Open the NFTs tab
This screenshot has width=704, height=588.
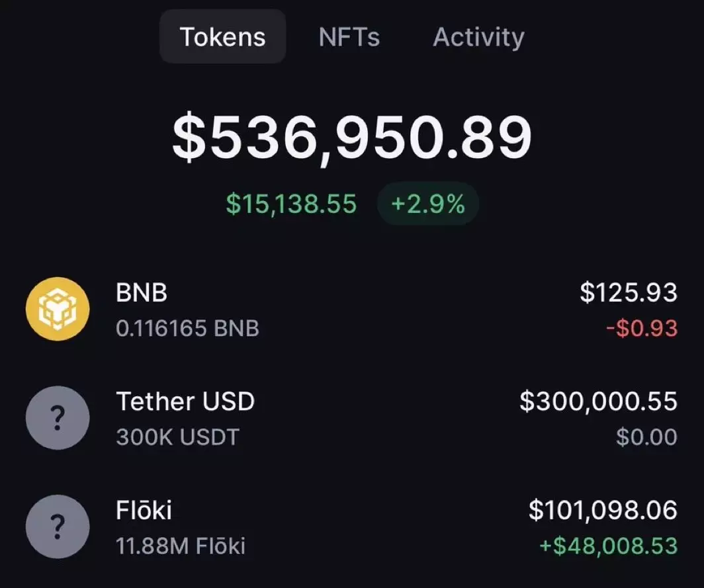pyautogui.click(x=349, y=37)
